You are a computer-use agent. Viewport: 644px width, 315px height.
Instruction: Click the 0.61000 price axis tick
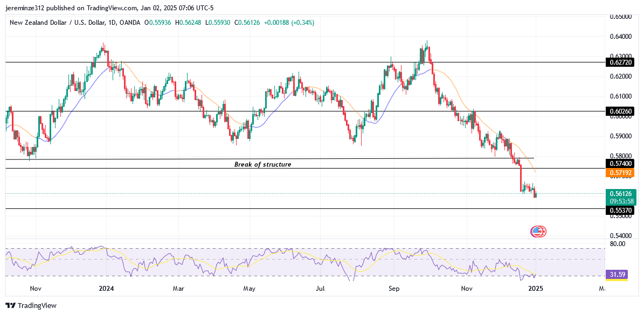pos(620,96)
